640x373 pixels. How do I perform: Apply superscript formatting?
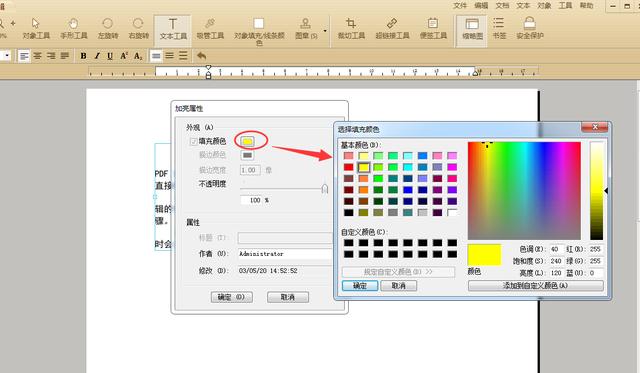click(124, 56)
